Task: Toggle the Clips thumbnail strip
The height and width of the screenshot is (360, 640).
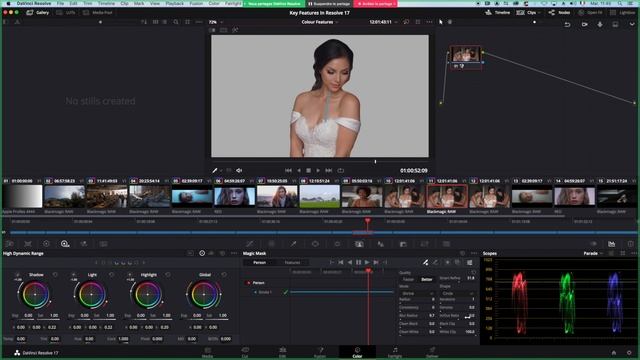Action: [527, 13]
